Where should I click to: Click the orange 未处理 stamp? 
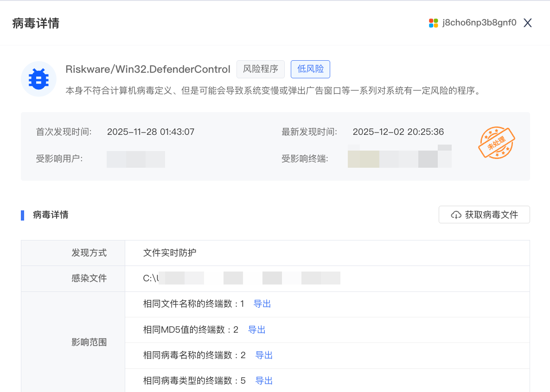pyautogui.click(x=497, y=143)
